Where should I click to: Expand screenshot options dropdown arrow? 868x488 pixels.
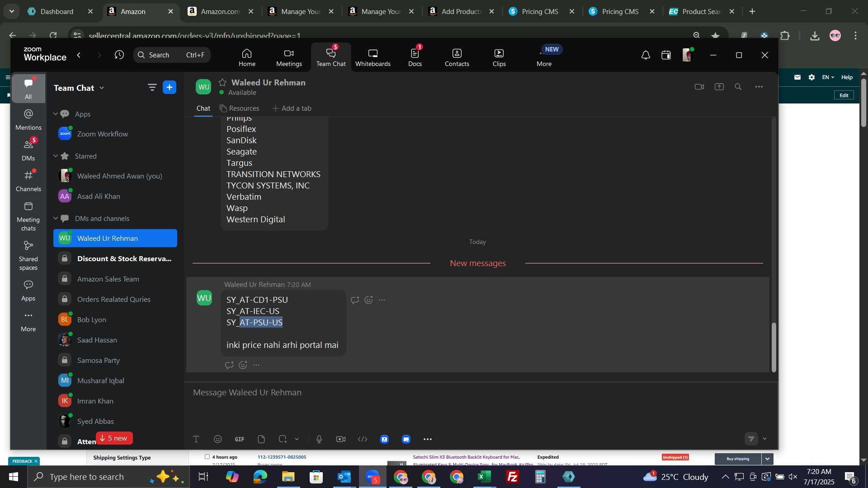coord(297,439)
